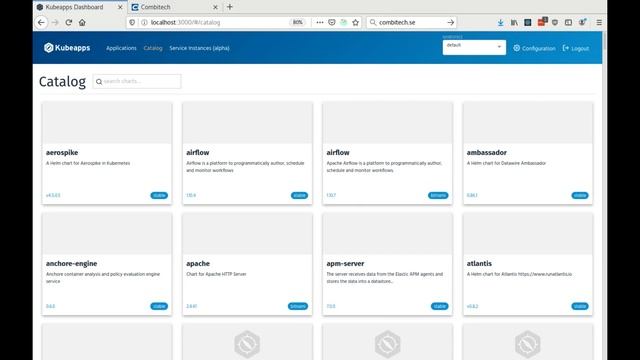Open the airflow stable chart title
The width and height of the screenshot is (640, 360).
[x=198, y=152]
